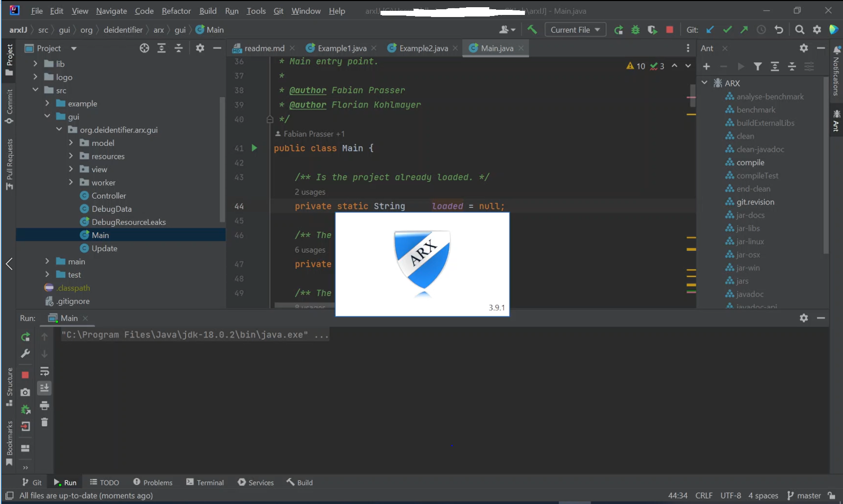Expand the worker package

click(71, 182)
